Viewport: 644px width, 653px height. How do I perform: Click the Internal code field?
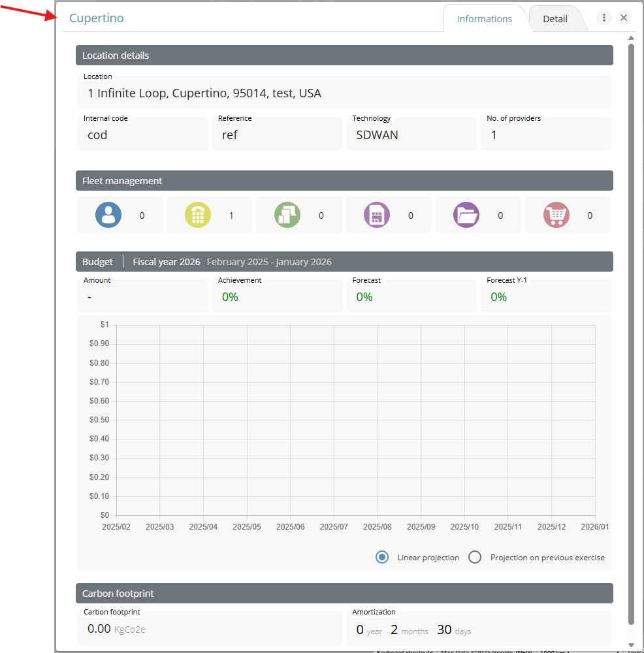(142, 135)
